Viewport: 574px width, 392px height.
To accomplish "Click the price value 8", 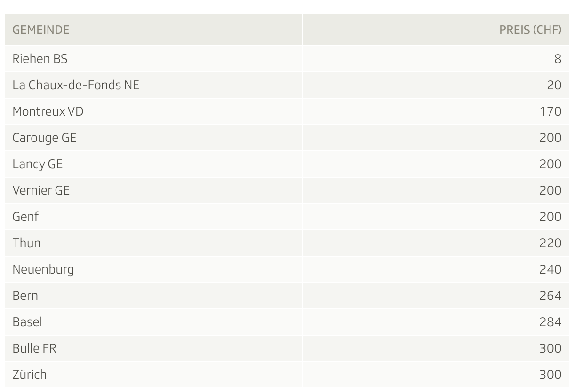I will coord(558,59).
